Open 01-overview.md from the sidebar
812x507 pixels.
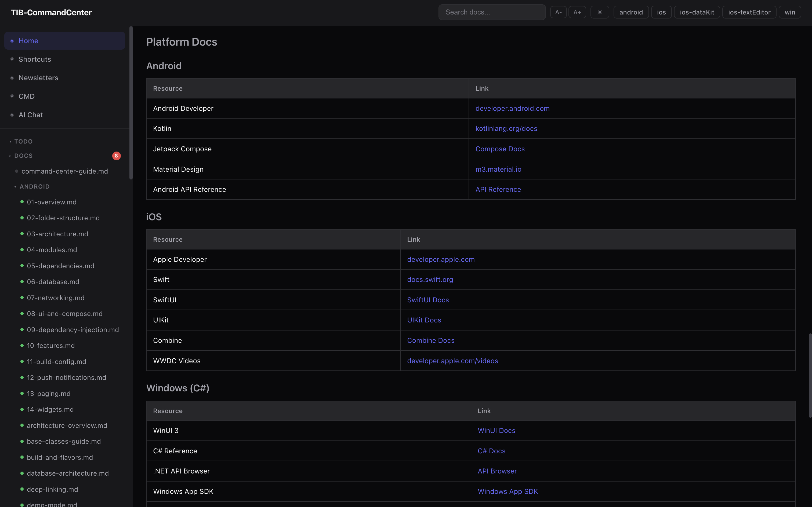[51, 202]
